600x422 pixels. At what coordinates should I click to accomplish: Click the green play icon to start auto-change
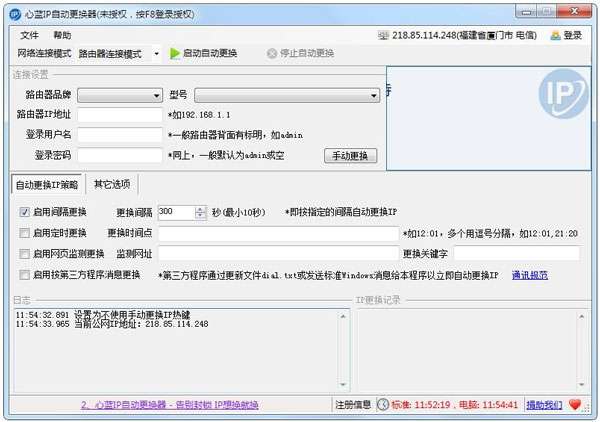pos(175,54)
